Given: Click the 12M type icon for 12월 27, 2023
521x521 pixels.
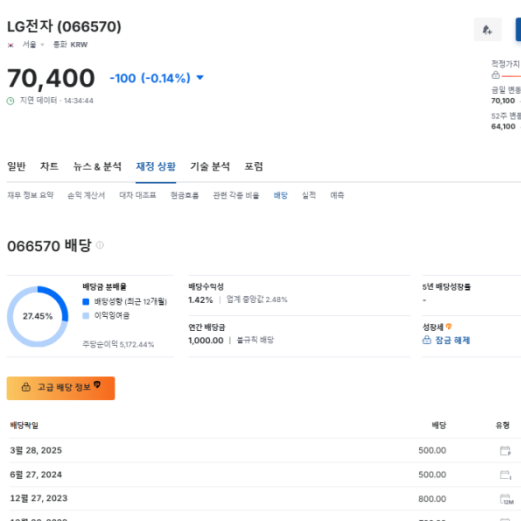Looking at the screenshot, I should [x=506, y=499].
